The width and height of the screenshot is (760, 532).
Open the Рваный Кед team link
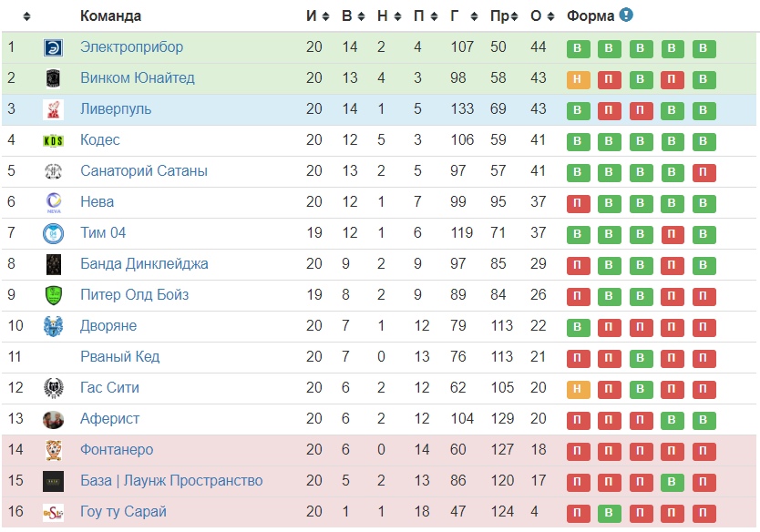(119, 357)
